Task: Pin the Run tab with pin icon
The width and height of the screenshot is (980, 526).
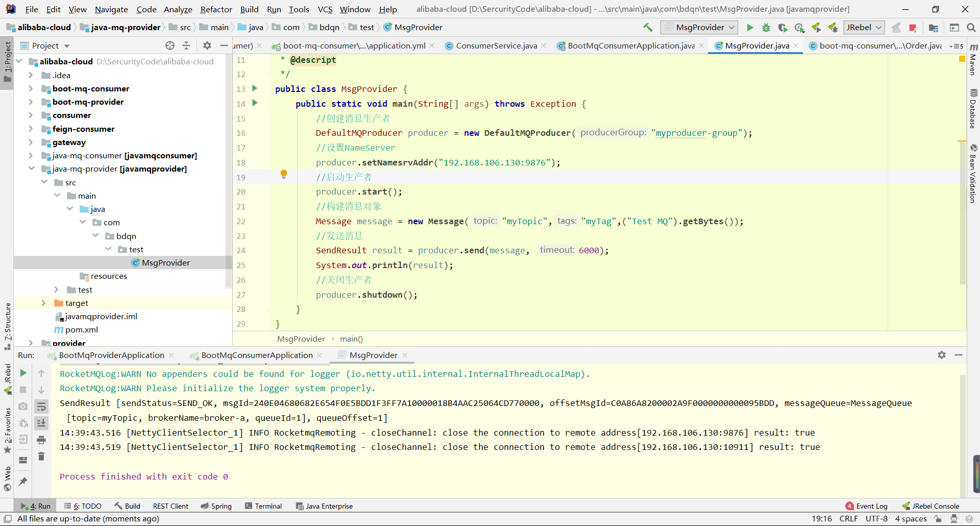Action: [x=23, y=481]
